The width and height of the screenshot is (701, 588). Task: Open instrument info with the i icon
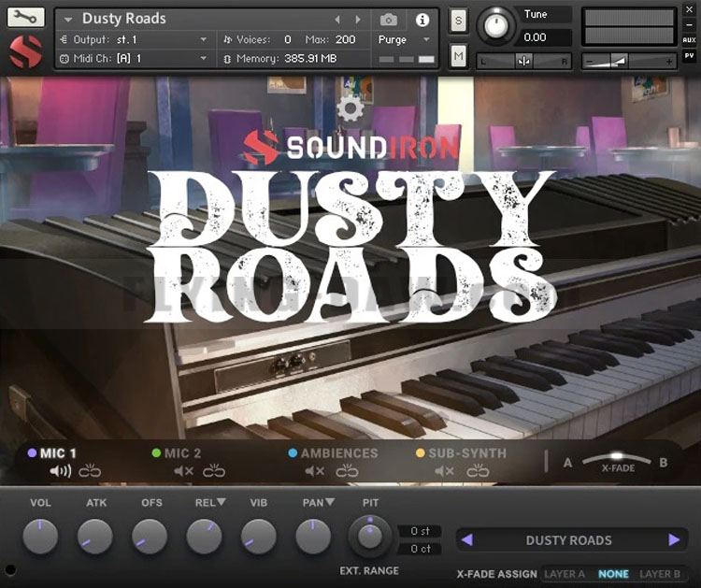[x=422, y=20]
